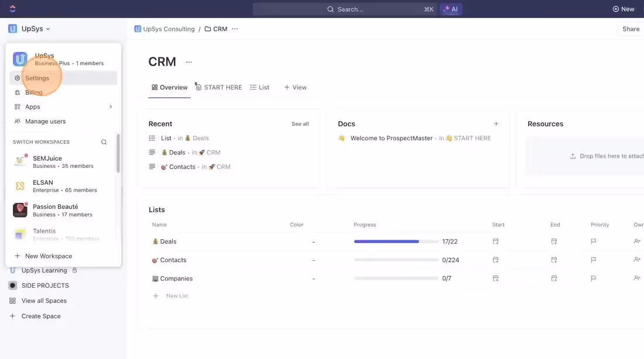Image resolution: width=644 pixels, height=359 pixels.
Task: Set a start date for Deals via calendar icon
Action: 495,241
